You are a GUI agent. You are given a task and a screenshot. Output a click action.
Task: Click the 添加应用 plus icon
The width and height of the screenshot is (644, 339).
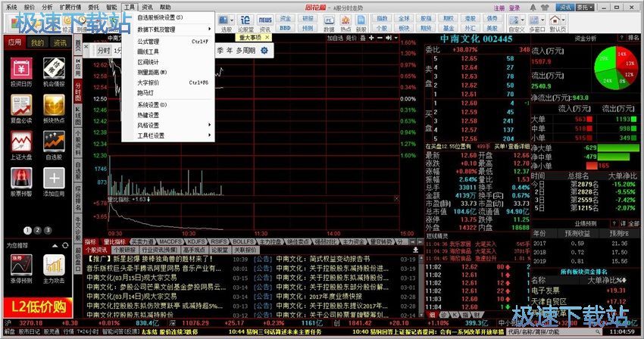coord(54,179)
